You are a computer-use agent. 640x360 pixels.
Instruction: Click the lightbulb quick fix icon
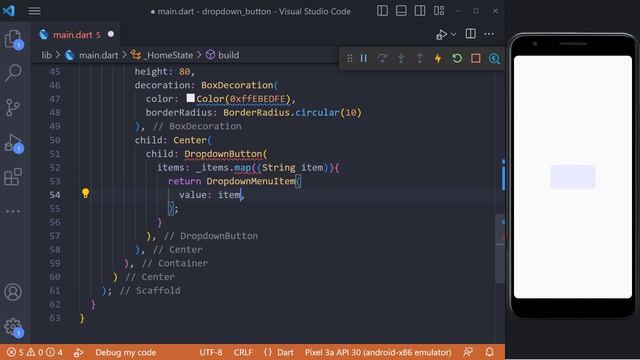pos(85,193)
